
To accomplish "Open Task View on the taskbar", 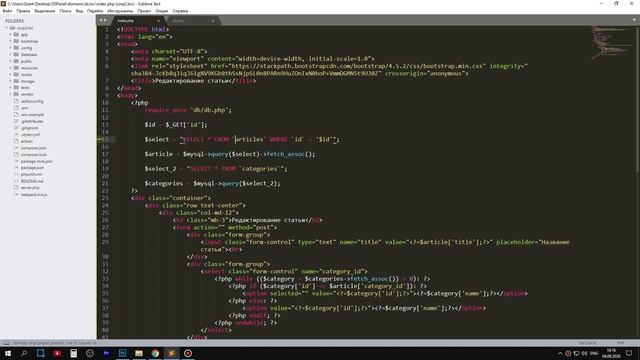I will tap(40, 353).
